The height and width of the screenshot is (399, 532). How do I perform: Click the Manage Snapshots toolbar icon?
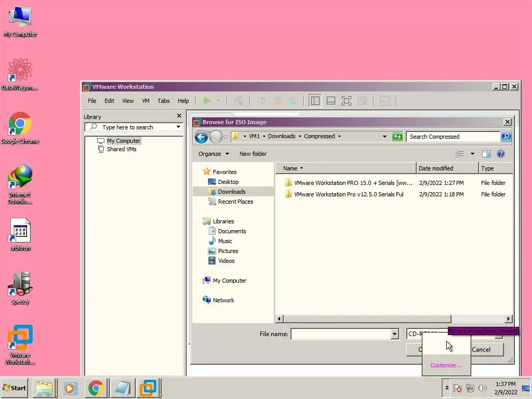[292, 101]
